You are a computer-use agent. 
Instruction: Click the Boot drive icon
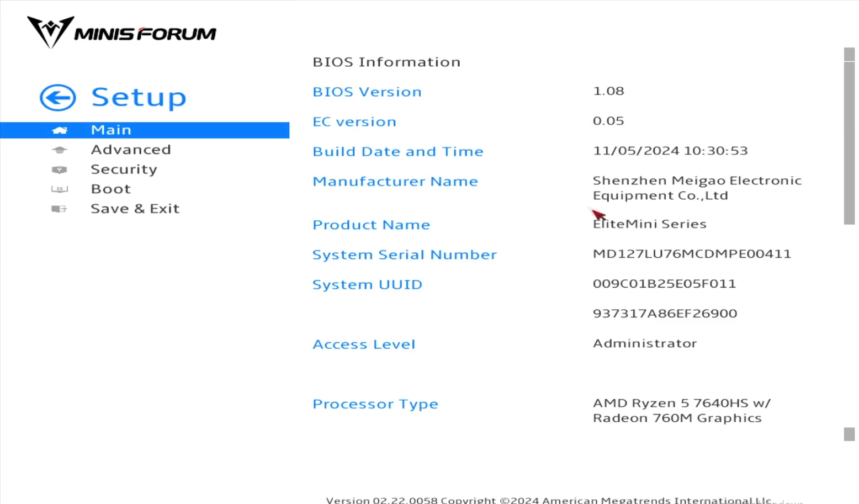(60, 189)
